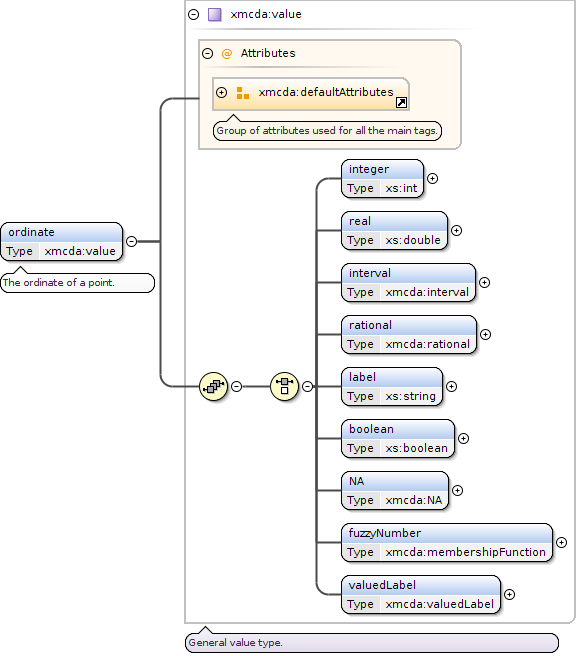Click the choice compositor icon

[285, 386]
